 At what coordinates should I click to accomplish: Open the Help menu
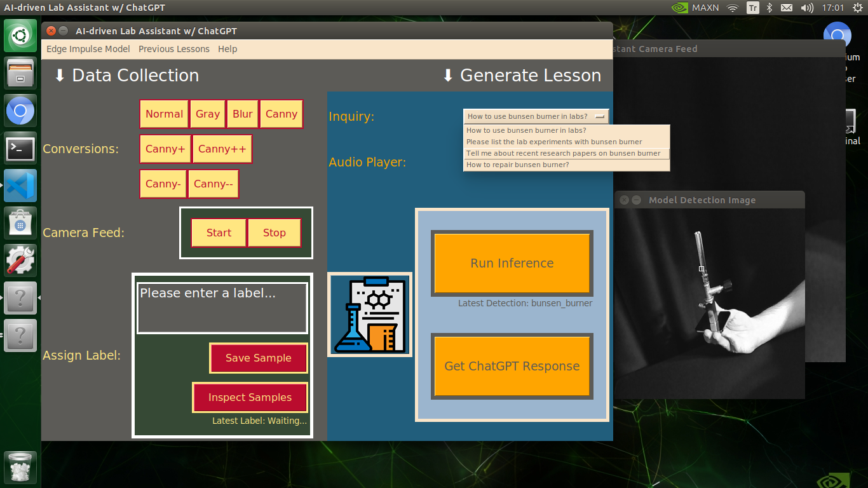[x=227, y=49]
